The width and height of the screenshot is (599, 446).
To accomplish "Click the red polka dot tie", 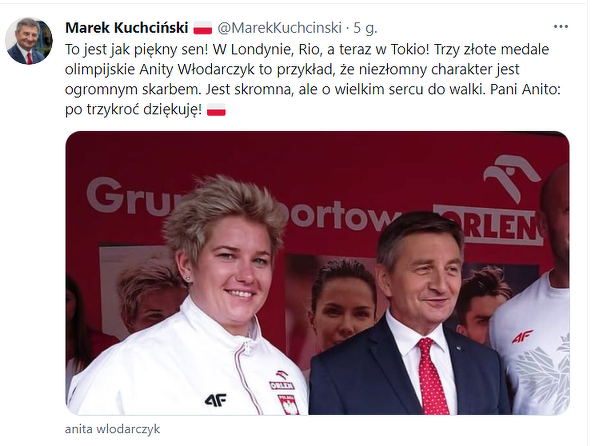I will 432,377.
